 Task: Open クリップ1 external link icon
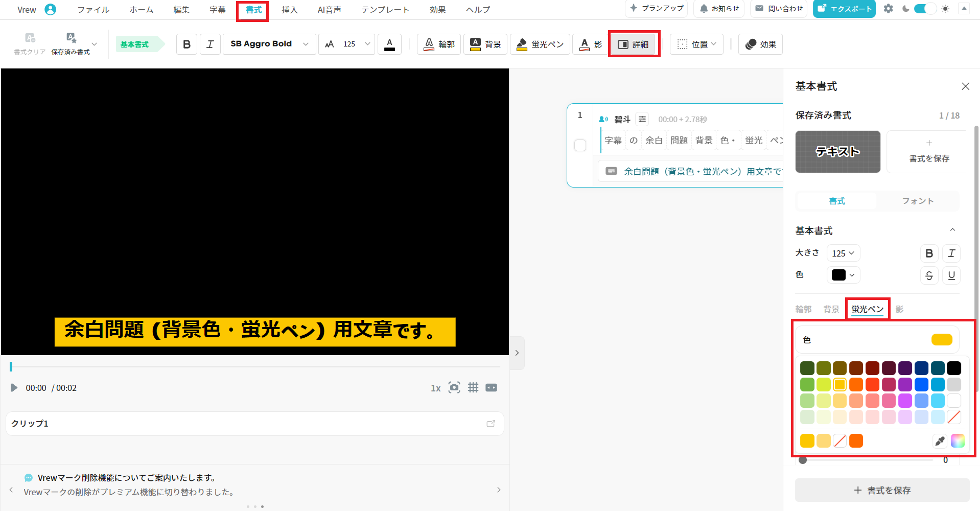(491, 424)
